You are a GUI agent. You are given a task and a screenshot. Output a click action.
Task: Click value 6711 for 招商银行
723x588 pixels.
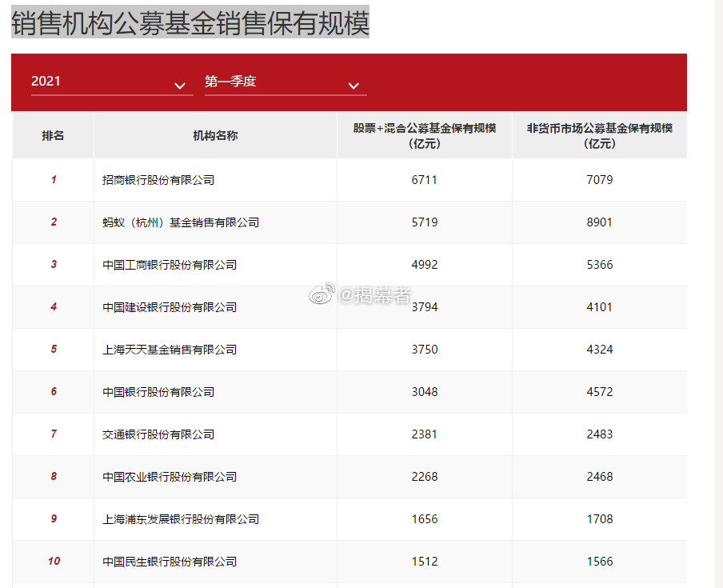(424, 180)
